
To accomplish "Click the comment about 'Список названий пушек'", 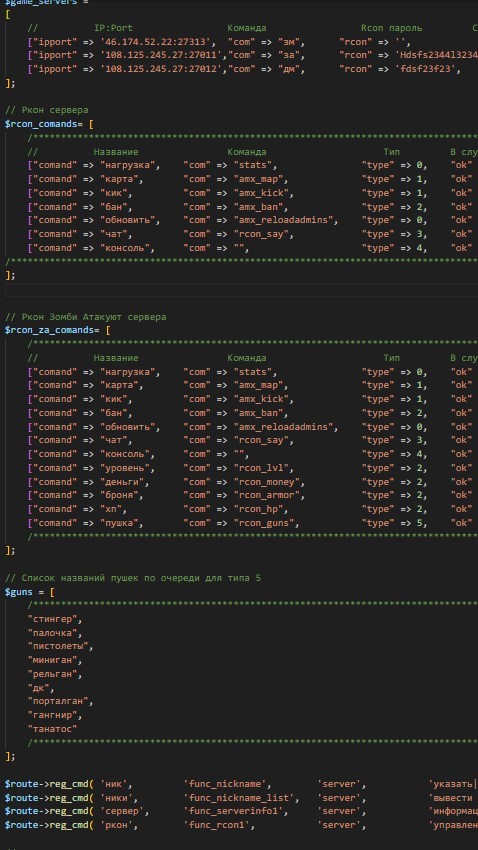I will click(x=133, y=578).
